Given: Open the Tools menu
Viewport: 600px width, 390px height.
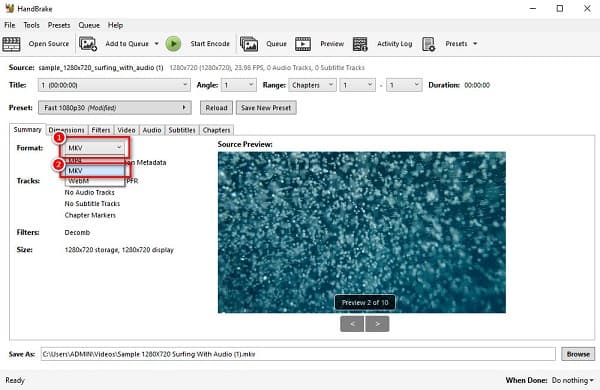Looking at the screenshot, I should [x=31, y=25].
